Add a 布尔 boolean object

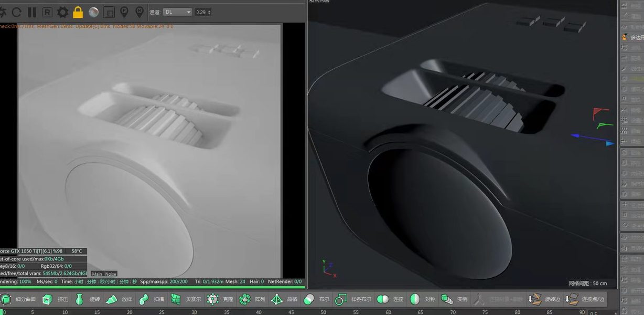click(316, 299)
